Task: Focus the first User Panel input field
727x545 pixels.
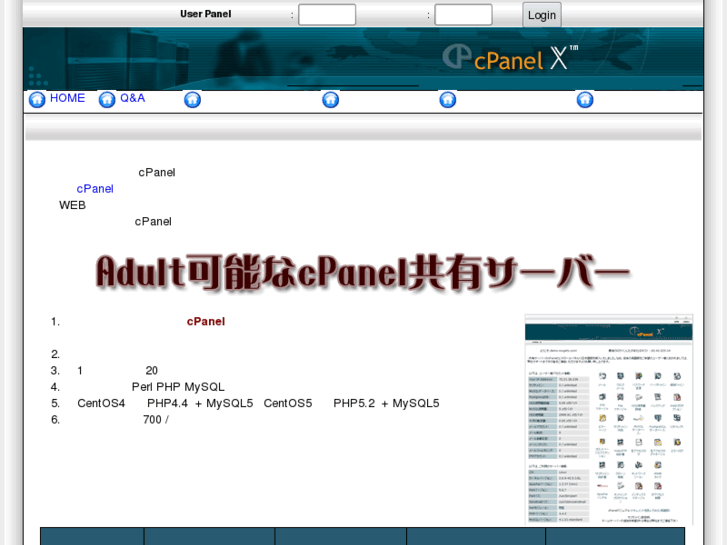Action: point(327,15)
